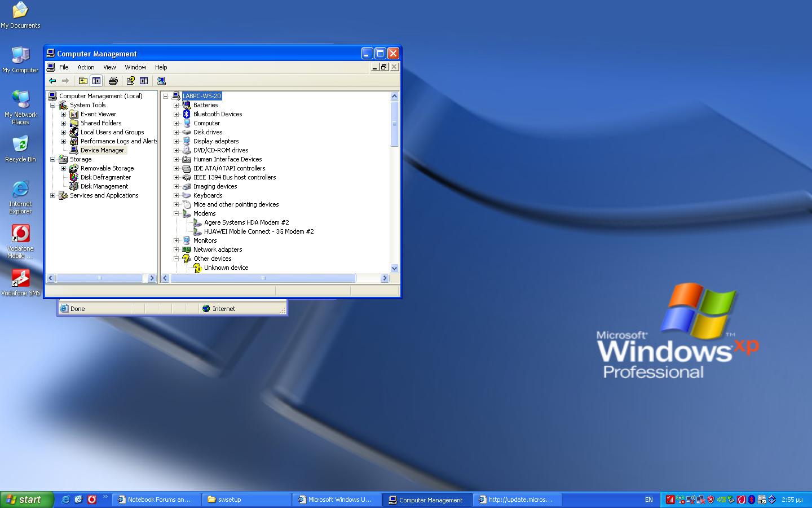Expand the Batteries device category
Screen dimensions: 812x508
pos(176,105)
